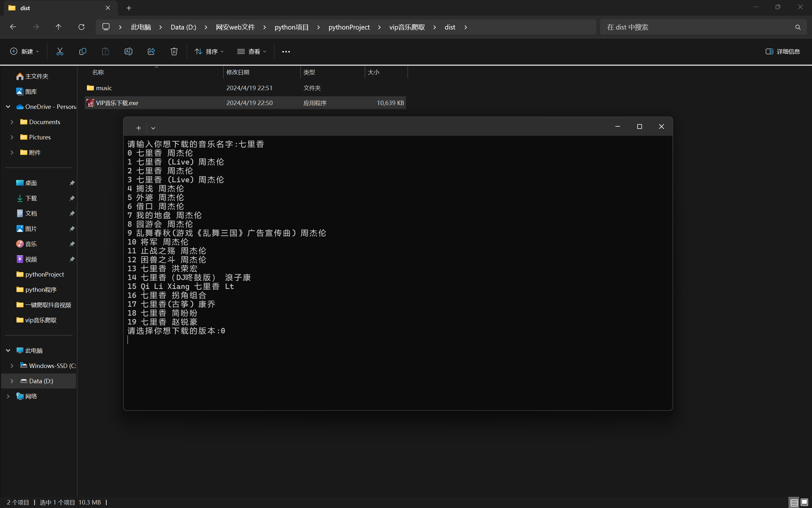Open the 新建 dropdown menu
The width and height of the screenshot is (812, 508).
(24, 51)
